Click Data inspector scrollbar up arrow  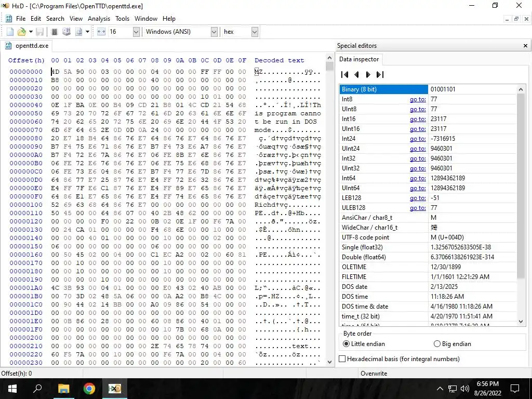coord(521,89)
